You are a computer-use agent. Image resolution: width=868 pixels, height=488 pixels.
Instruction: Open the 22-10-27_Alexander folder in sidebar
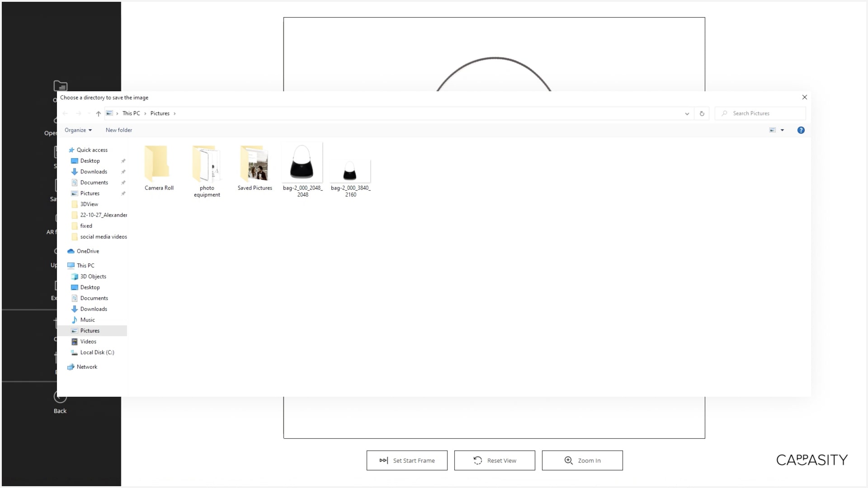coord(104,215)
